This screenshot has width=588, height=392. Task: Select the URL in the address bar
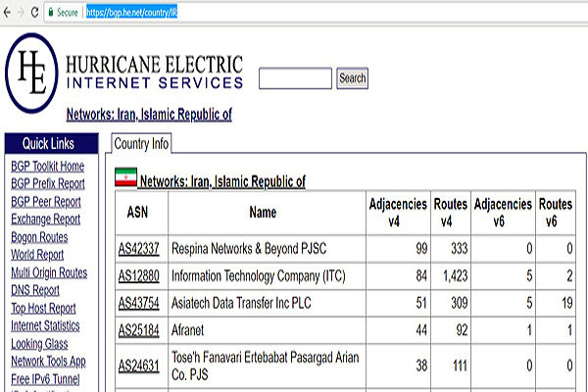(131, 13)
